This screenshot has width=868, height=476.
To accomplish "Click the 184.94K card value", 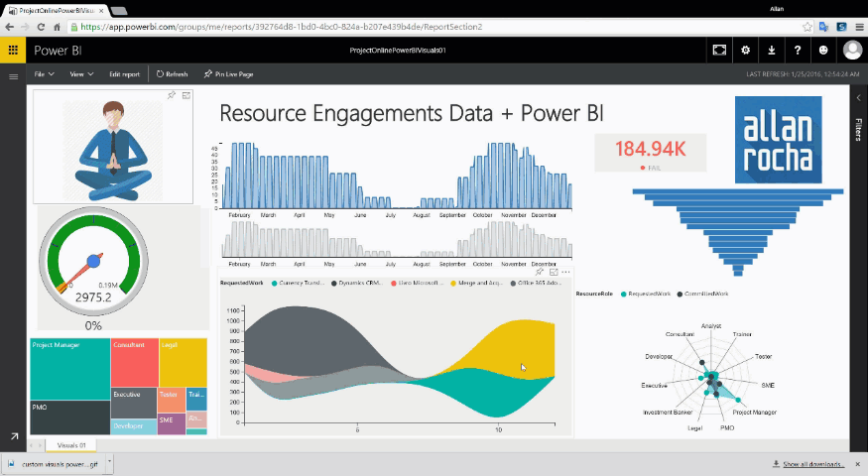I will click(x=651, y=149).
